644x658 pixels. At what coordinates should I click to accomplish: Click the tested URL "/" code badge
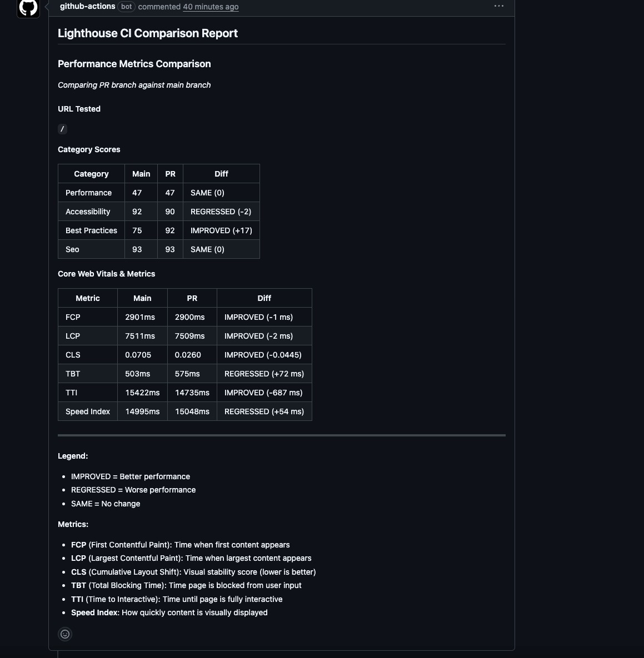point(62,129)
